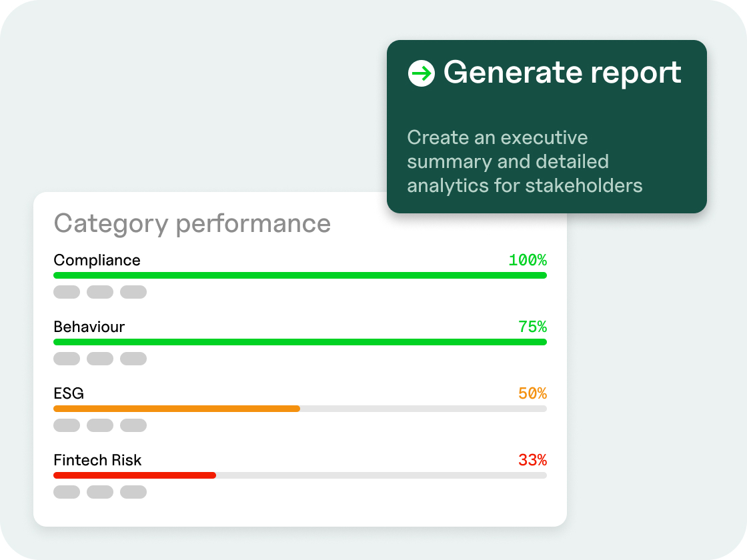Click the green arrow icon beside Generate report
The width and height of the screenshot is (747, 560).
(x=421, y=73)
